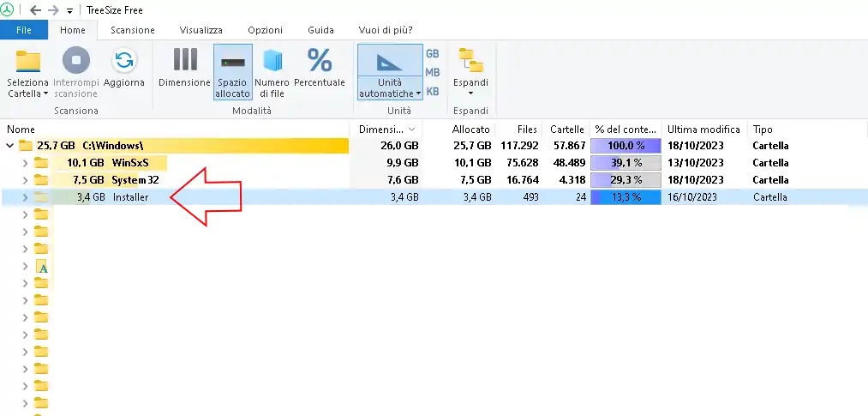Click the 13,3 % percentage bar

pos(626,197)
